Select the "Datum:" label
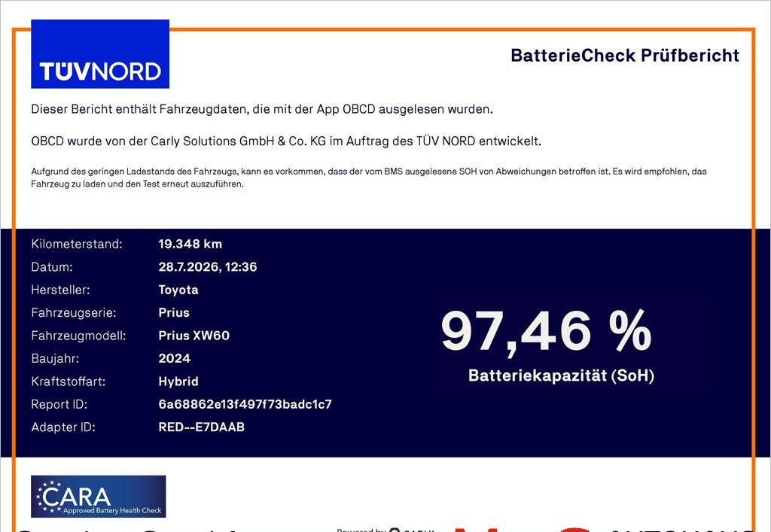This screenshot has height=532, width=771. point(52,266)
